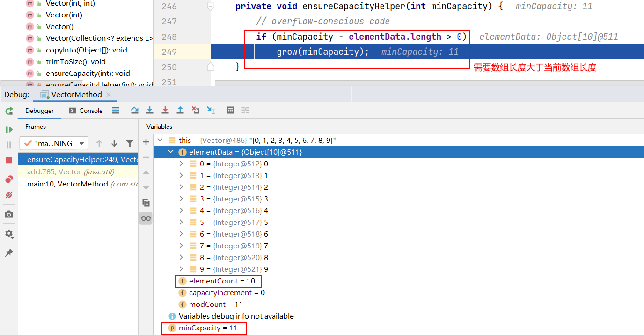Expand array element 7 Integer@519

tap(182, 246)
